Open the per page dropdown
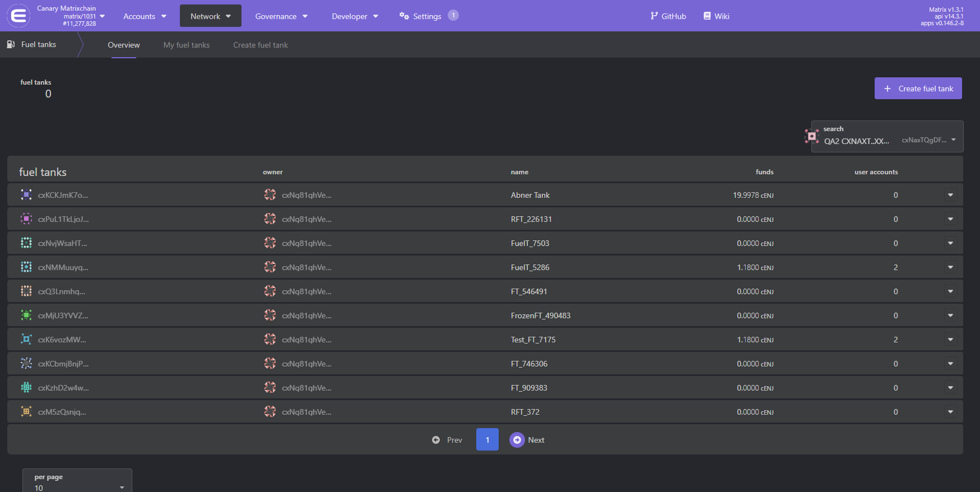 (77, 481)
